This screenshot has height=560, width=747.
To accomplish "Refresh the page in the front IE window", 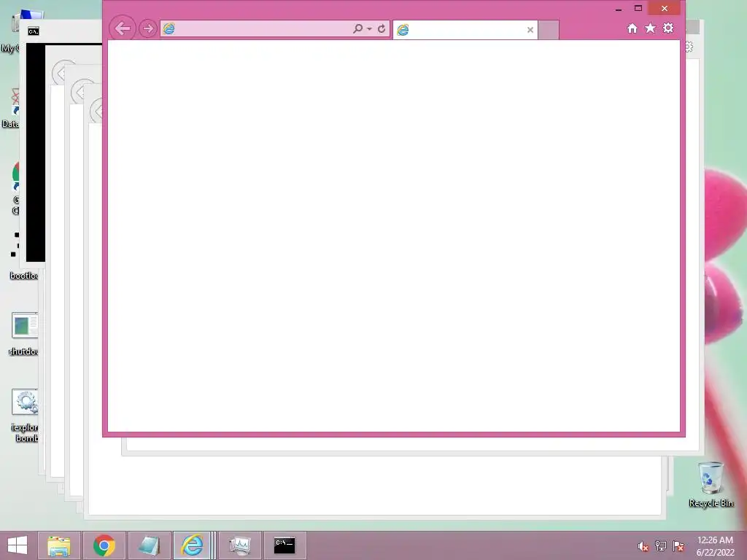I will click(x=382, y=28).
